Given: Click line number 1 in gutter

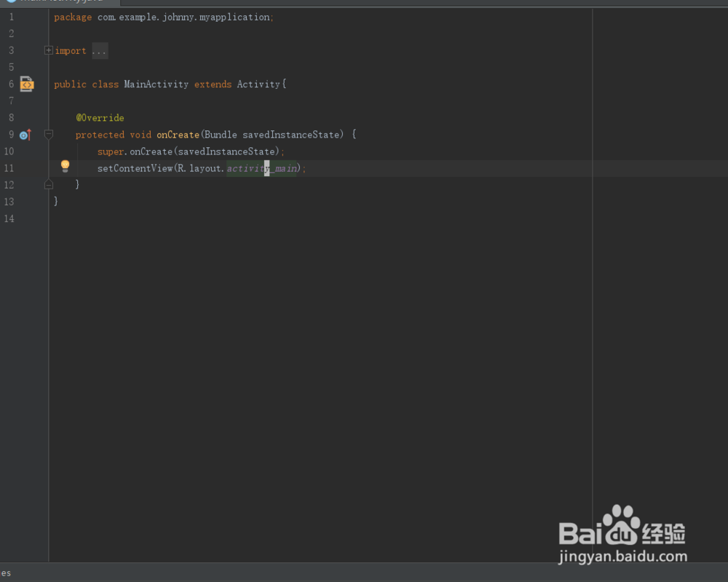Looking at the screenshot, I should (12, 17).
